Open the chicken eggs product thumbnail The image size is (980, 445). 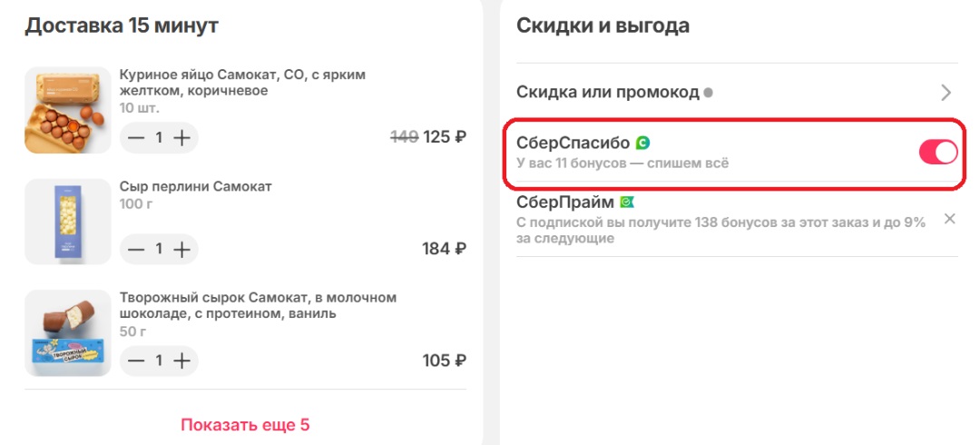pyautogui.click(x=67, y=110)
